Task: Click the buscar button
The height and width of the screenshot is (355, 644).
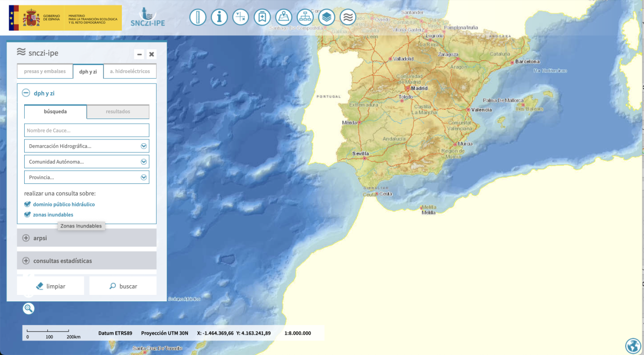Action: tap(123, 286)
